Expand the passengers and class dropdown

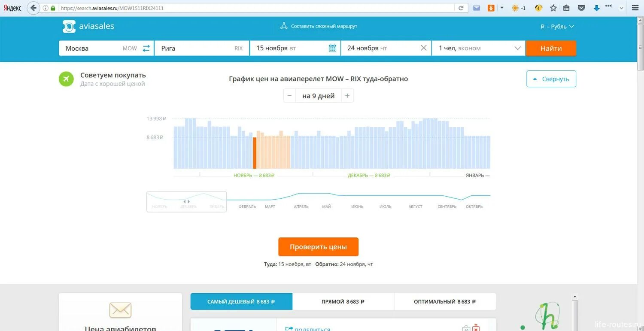pos(479,48)
